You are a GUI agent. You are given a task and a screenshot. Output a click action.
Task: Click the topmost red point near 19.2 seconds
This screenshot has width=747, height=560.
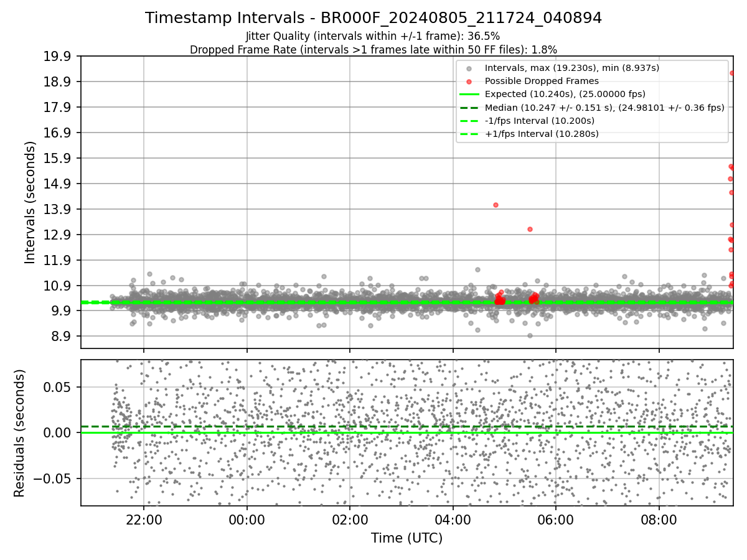coord(732,73)
